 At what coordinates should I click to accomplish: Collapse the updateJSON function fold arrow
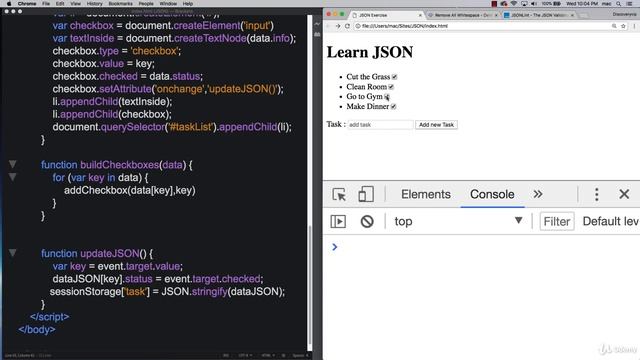13,253
